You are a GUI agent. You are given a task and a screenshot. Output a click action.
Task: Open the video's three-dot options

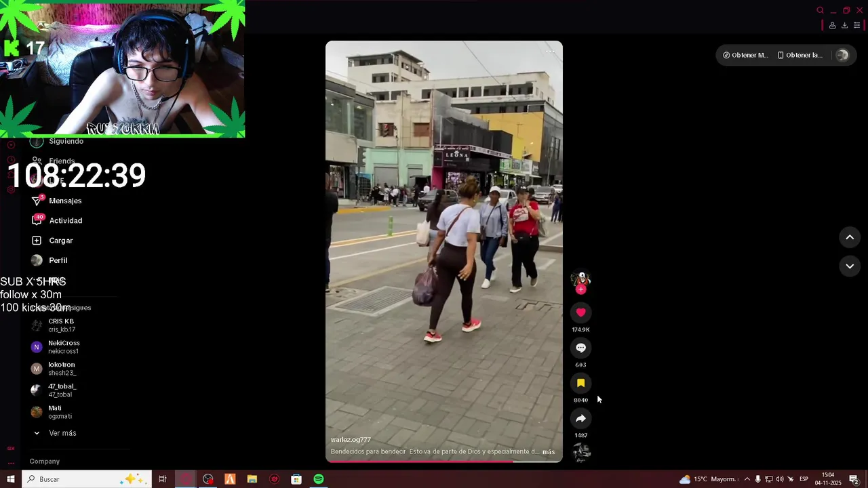pyautogui.click(x=550, y=52)
